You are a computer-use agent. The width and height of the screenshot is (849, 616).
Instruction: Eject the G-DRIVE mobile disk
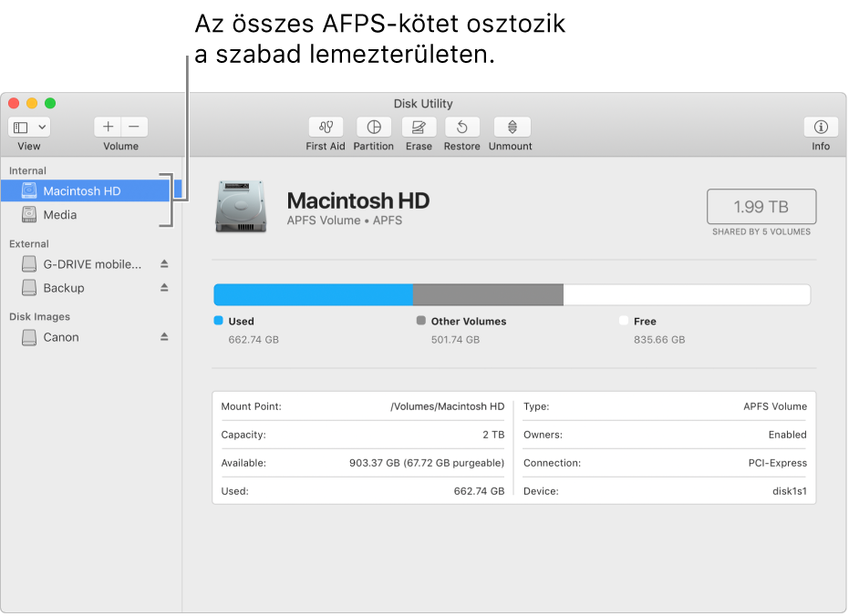click(164, 264)
